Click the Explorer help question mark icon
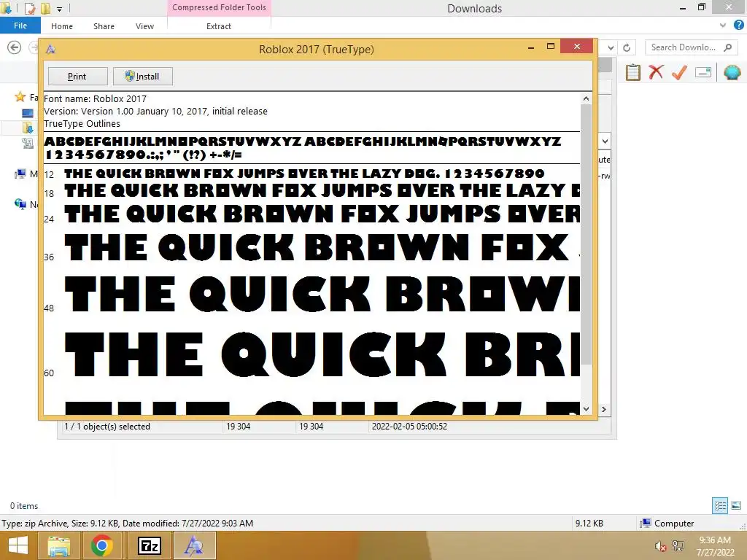This screenshot has width=747, height=560. (x=738, y=26)
